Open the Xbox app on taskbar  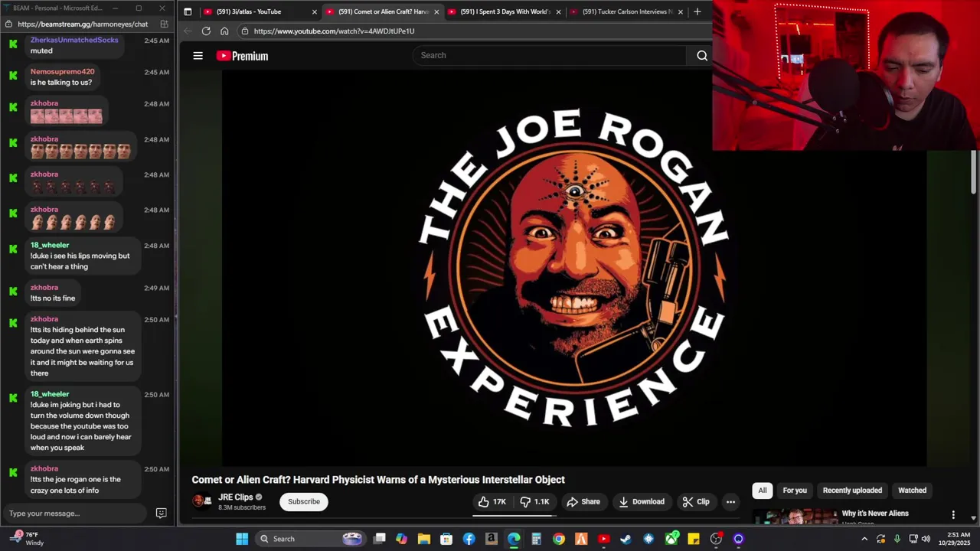(x=671, y=539)
